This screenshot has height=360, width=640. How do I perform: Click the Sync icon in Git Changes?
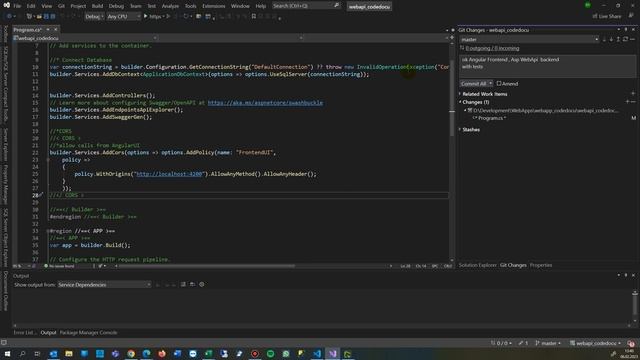[625, 40]
